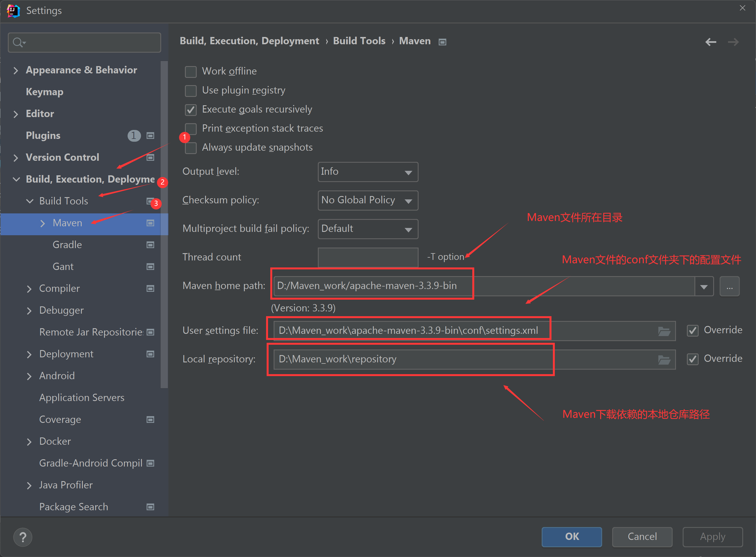Click the search magnifier icon in settings

point(18,43)
